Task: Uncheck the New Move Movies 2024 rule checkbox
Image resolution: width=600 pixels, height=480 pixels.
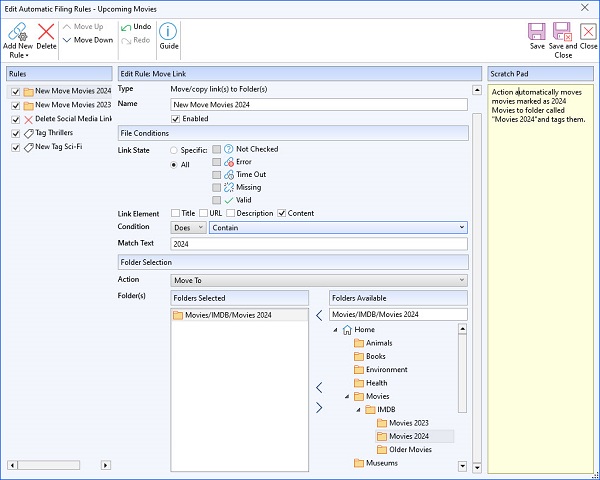Action: point(15,91)
